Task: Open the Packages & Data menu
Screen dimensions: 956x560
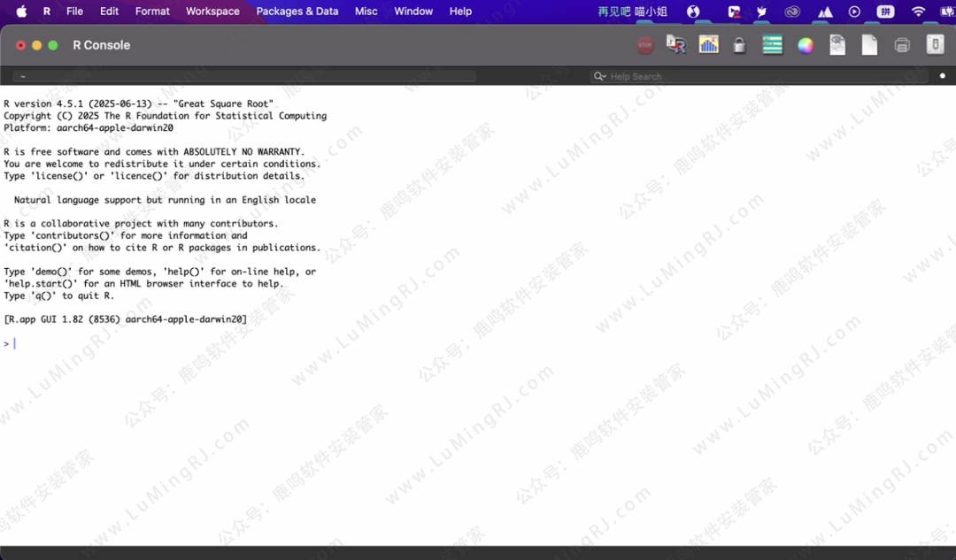Action: [x=297, y=12]
